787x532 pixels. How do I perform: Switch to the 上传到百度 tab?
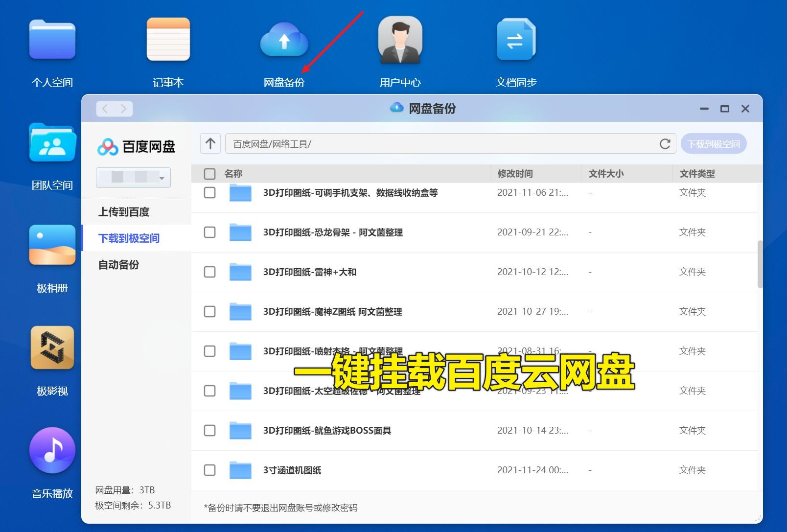pyautogui.click(x=125, y=211)
